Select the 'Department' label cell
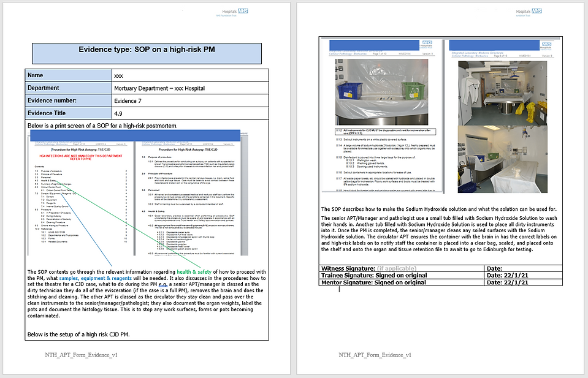The image size is (588, 378). pyautogui.click(x=69, y=88)
